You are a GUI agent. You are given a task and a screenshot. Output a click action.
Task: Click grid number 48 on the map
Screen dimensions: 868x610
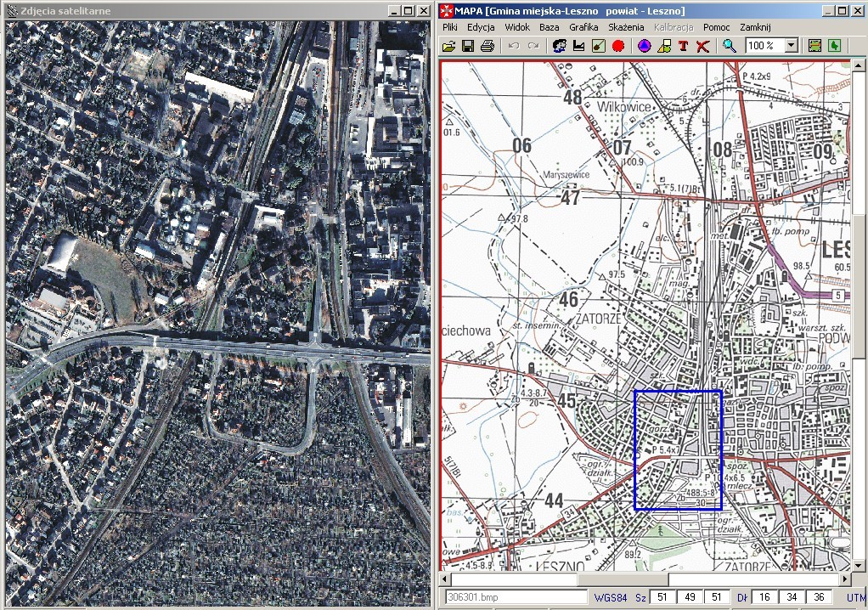[x=572, y=98]
